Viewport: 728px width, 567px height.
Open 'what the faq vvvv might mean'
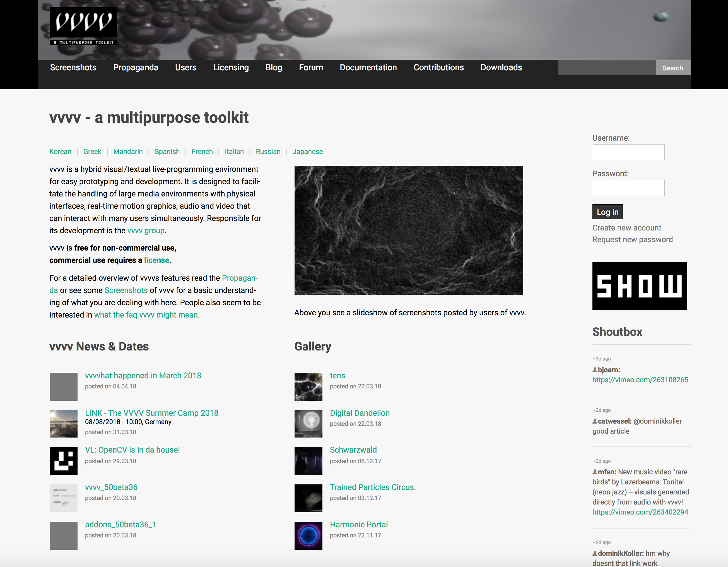146,315
